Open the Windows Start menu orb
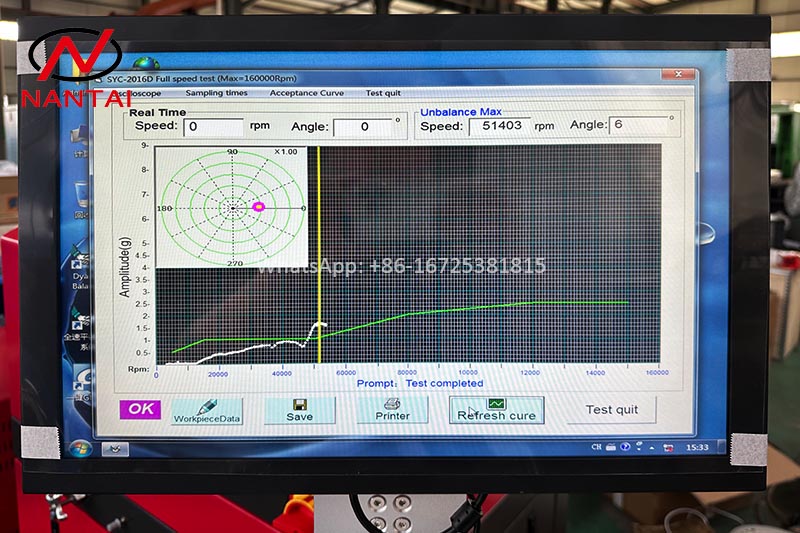The height and width of the screenshot is (533, 800). (82, 448)
